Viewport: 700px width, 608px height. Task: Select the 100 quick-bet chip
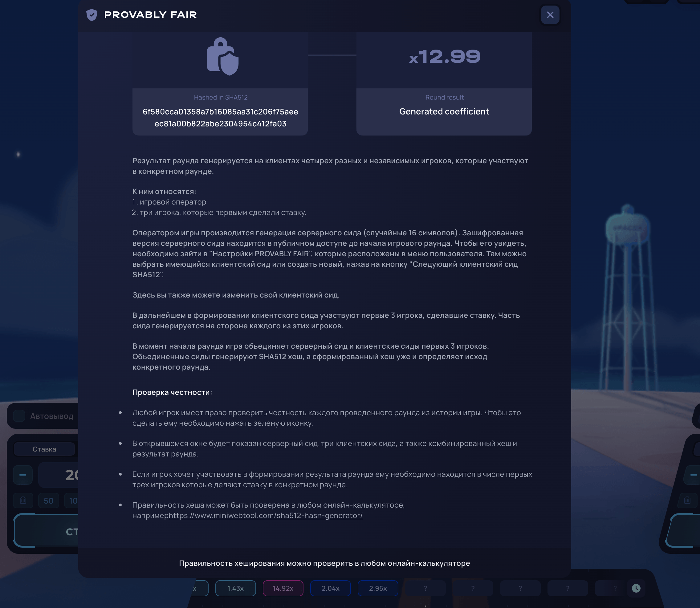pyautogui.click(x=74, y=501)
